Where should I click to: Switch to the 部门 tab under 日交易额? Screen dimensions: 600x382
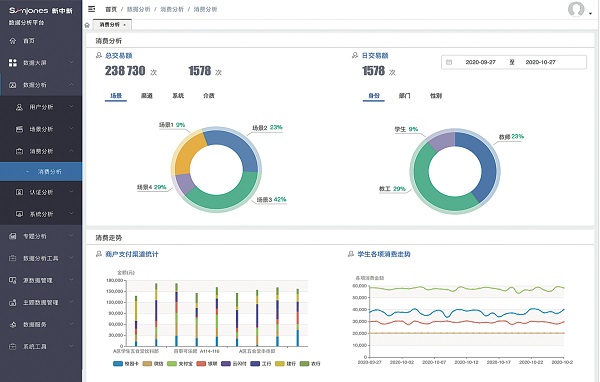pos(404,96)
